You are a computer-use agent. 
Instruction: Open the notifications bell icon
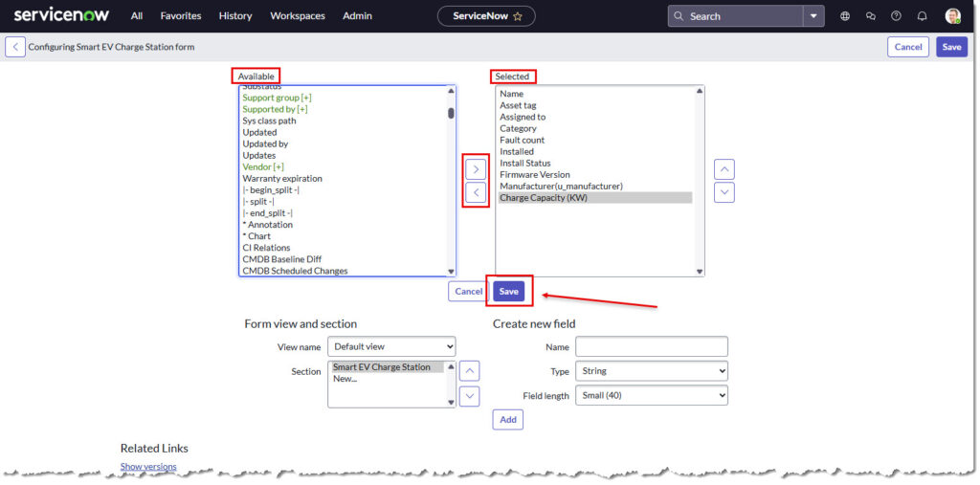pyautogui.click(x=922, y=16)
